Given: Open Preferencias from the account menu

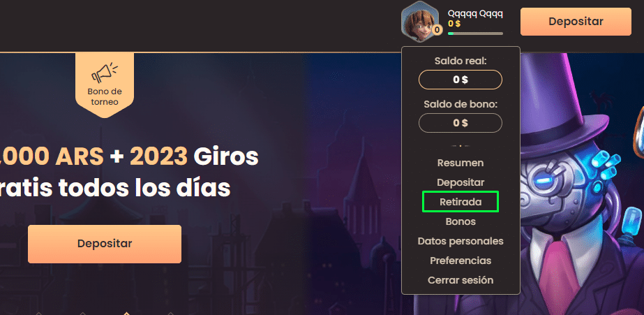Looking at the screenshot, I should [460, 261].
